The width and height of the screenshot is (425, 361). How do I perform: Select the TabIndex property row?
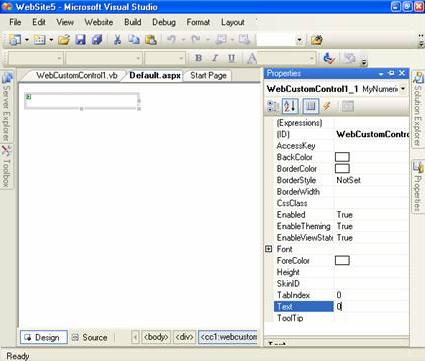342,295
